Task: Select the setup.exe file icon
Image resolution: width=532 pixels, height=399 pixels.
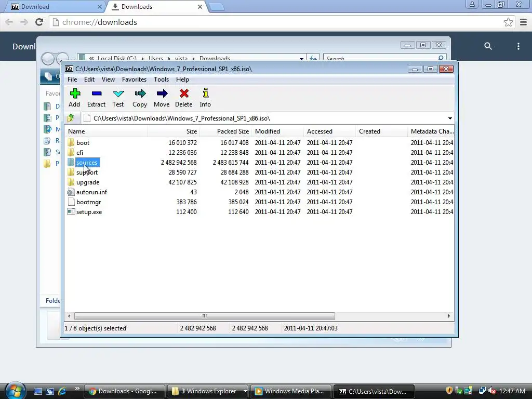Action: click(x=71, y=211)
